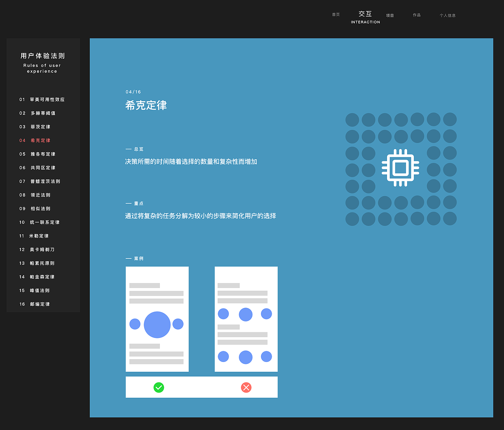Open 个人信息 in top navigation
The image size is (504, 430).
tap(448, 16)
